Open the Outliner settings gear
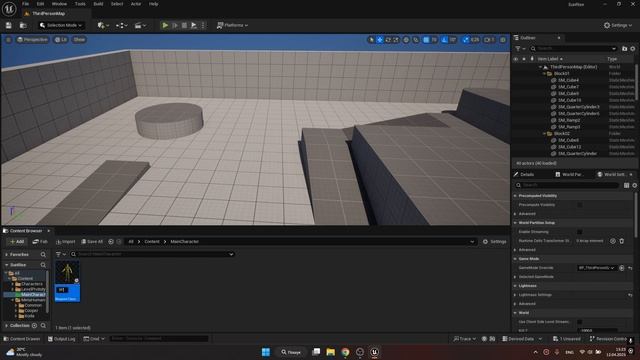The height and width of the screenshot is (360, 640). (x=633, y=49)
